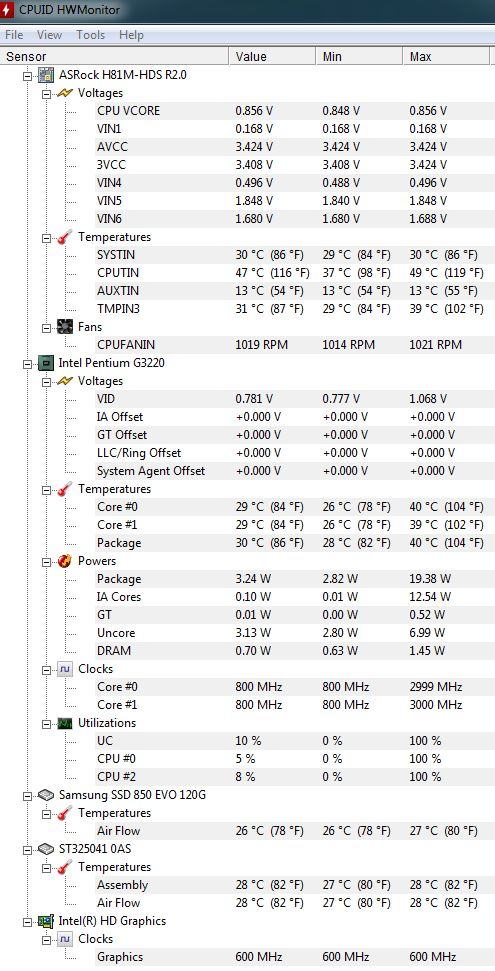Open the View menu
This screenshot has height=971, width=495.
(x=50, y=35)
